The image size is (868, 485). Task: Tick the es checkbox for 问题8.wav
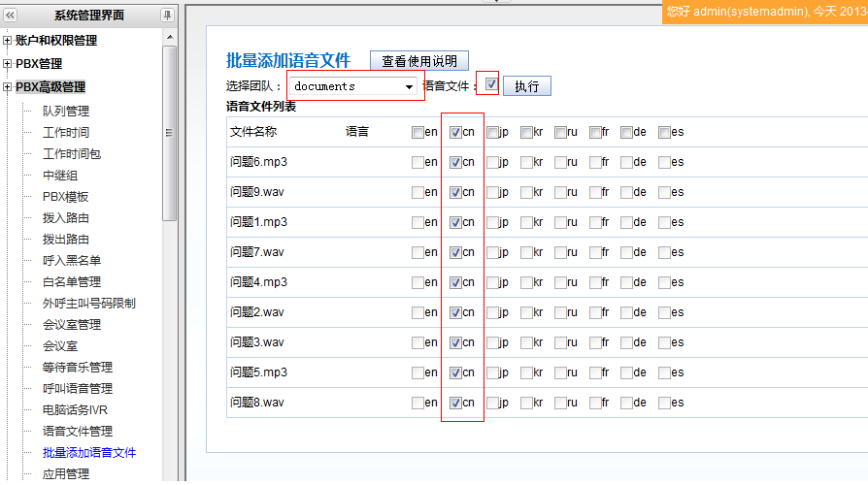coord(664,403)
